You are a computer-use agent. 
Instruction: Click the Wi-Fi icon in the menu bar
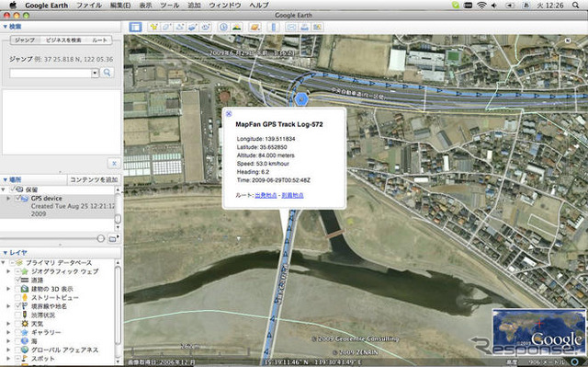click(481, 5)
